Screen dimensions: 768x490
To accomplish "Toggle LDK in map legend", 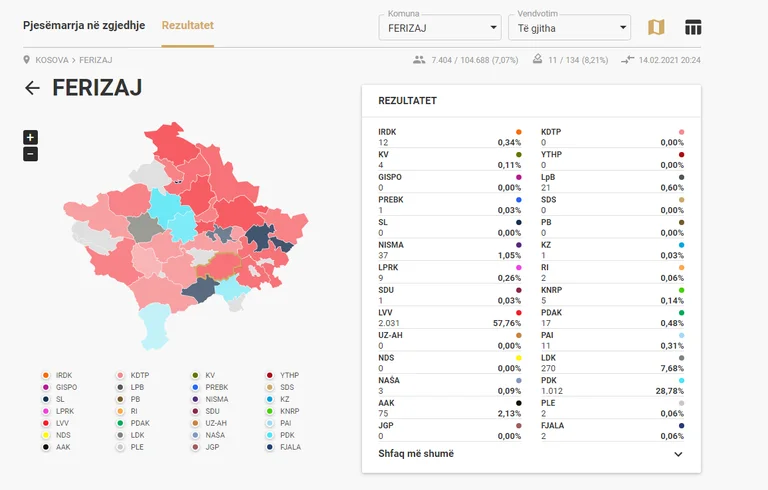I will point(130,435).
